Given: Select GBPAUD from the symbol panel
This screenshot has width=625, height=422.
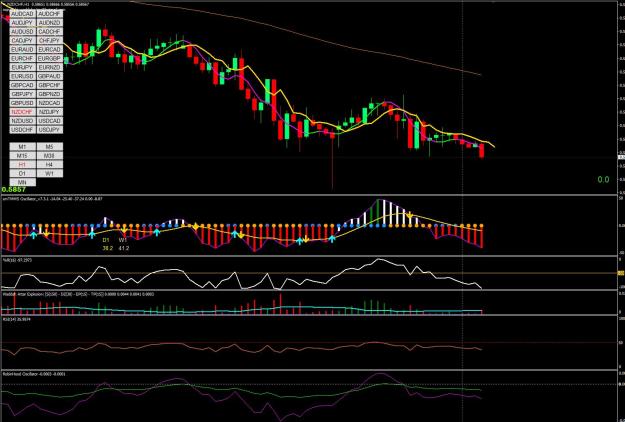Looking at the screenshot, I should coord(49,76).
